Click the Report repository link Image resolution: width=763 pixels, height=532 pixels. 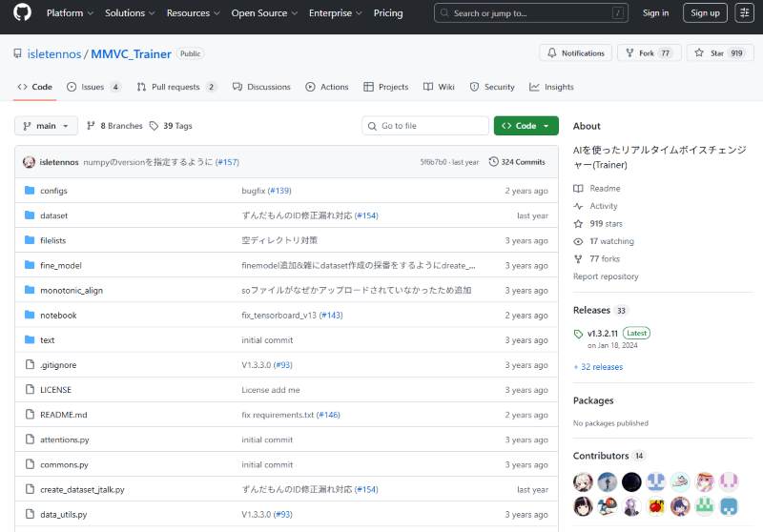(606, 276)
